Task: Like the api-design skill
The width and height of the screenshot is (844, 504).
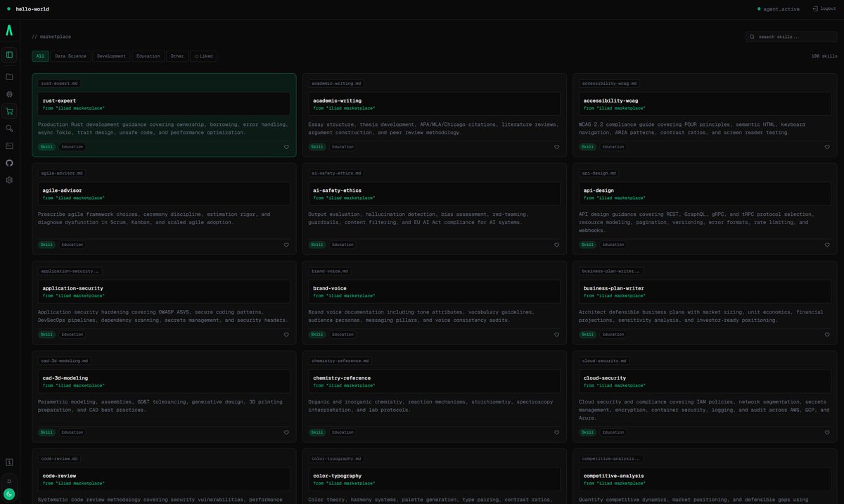Action: click(x=827, y=245)
